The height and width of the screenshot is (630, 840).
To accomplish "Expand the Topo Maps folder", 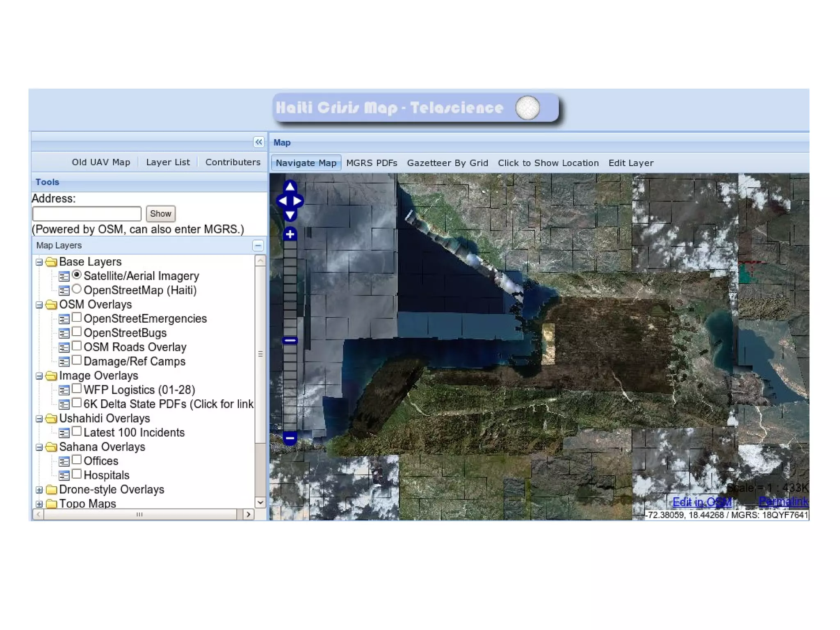I will (x=39, y=504).
